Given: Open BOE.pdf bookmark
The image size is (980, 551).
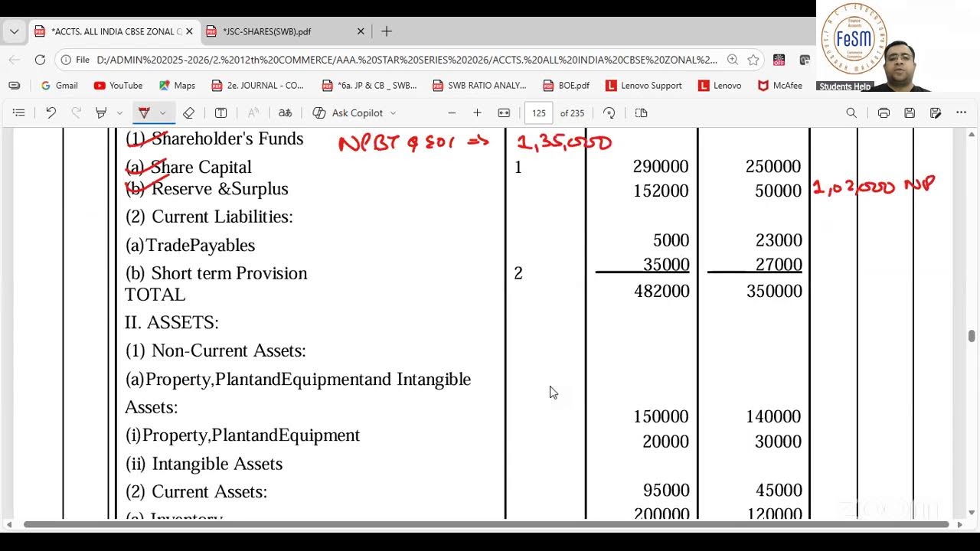Looking at the screenshot, I should tap(565, 86).
